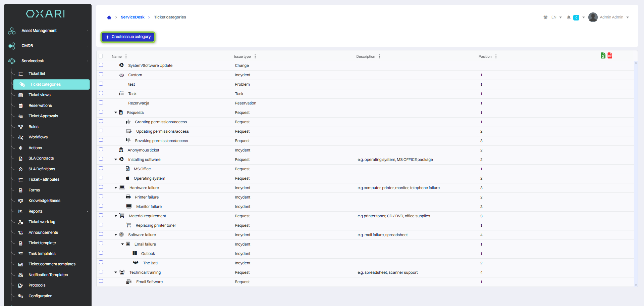
Task: Tick the checkbox for System/Software Update
Action: coord(101,65)
